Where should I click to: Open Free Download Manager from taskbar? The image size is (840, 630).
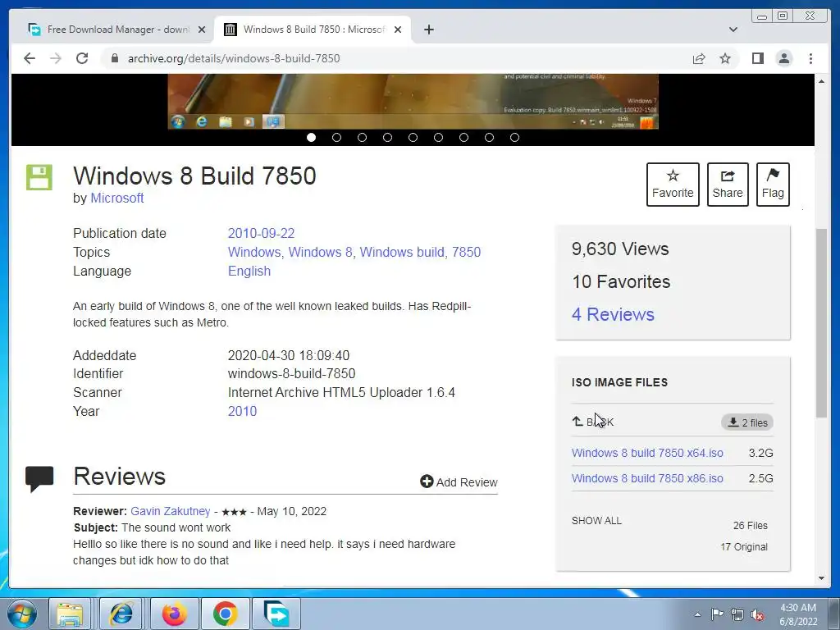[x=276, y=614]
